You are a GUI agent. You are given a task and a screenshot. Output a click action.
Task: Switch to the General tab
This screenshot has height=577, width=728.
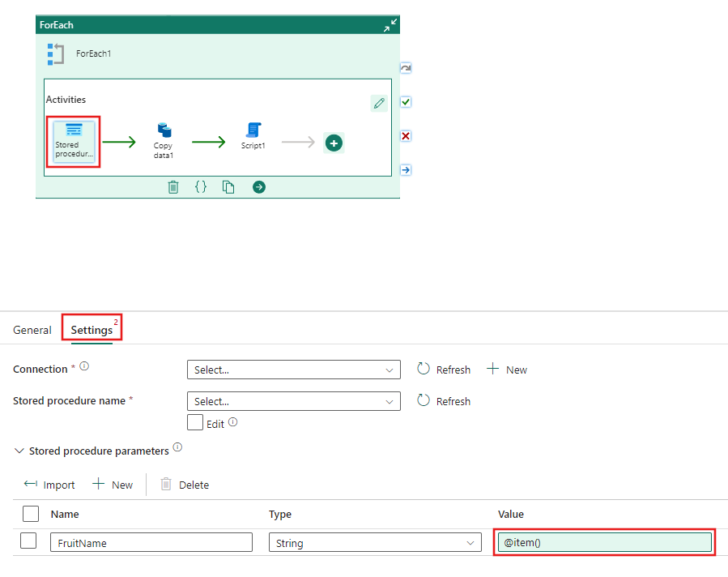[32, 330]
